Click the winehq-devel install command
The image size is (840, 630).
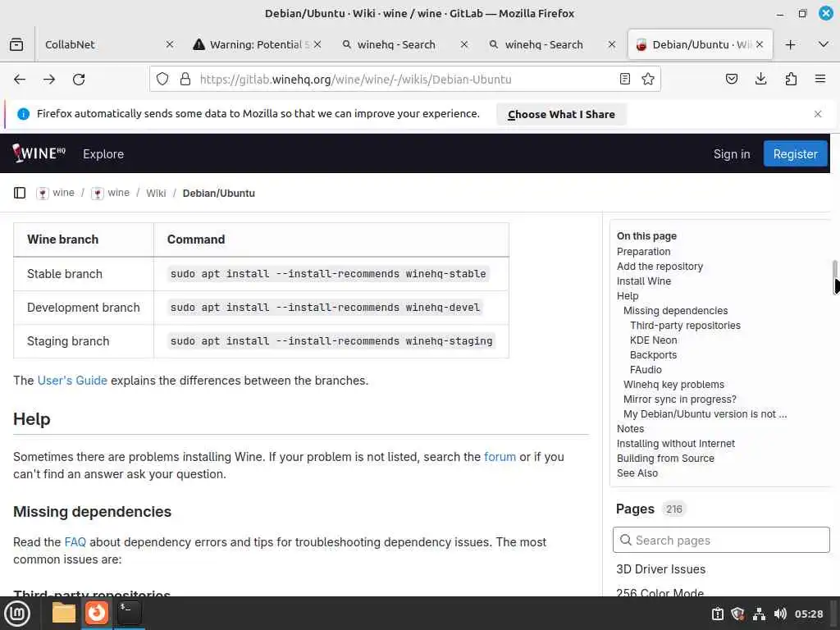(x=325, y=308)
